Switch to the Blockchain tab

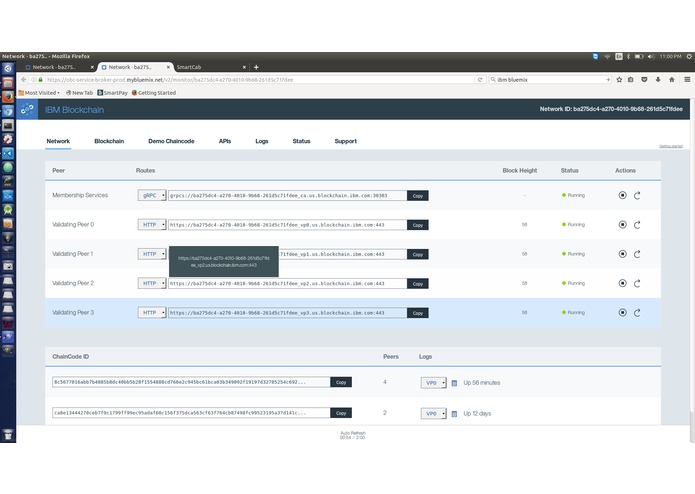tap(109, 141)
